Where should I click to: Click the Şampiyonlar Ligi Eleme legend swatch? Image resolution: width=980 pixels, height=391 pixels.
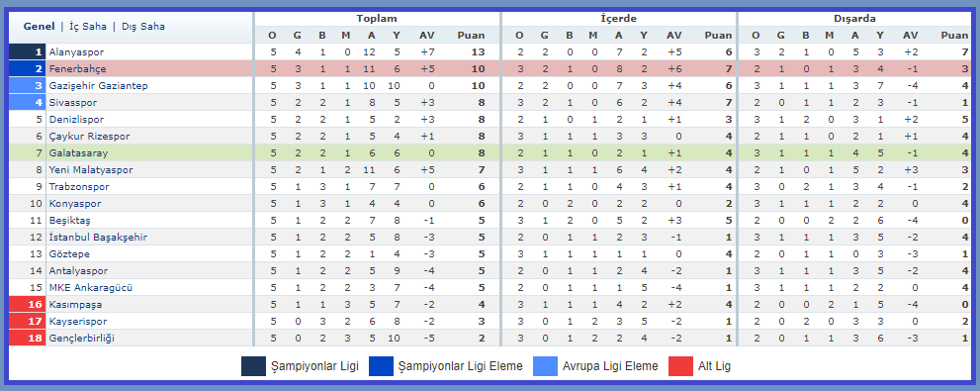(382, 366)
